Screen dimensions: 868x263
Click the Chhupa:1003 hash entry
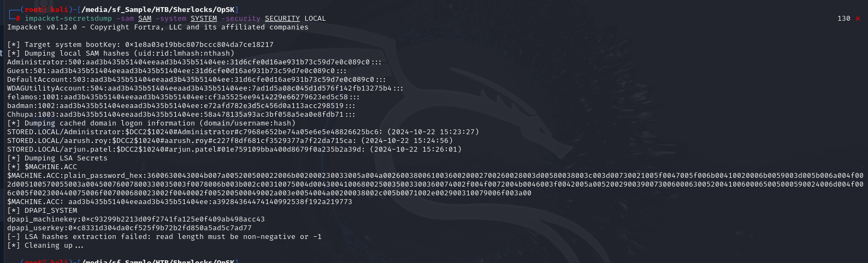pyautogui.click(x=181, y=115)
